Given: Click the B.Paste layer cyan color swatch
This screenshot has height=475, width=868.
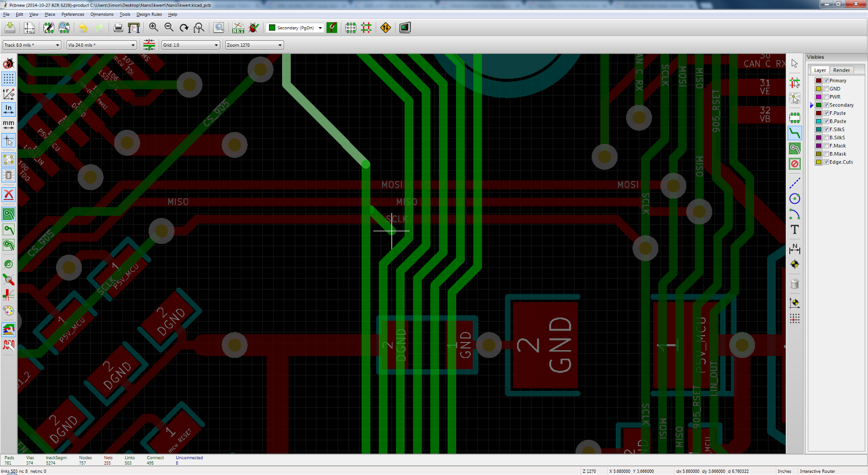Looking at the screenshot, I should click(819, 121).
